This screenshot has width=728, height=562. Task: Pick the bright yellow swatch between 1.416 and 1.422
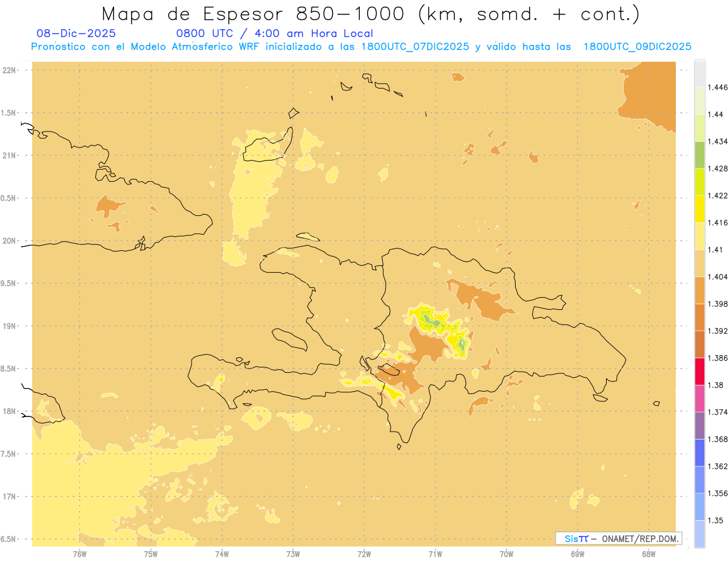[x=699, y=209]
